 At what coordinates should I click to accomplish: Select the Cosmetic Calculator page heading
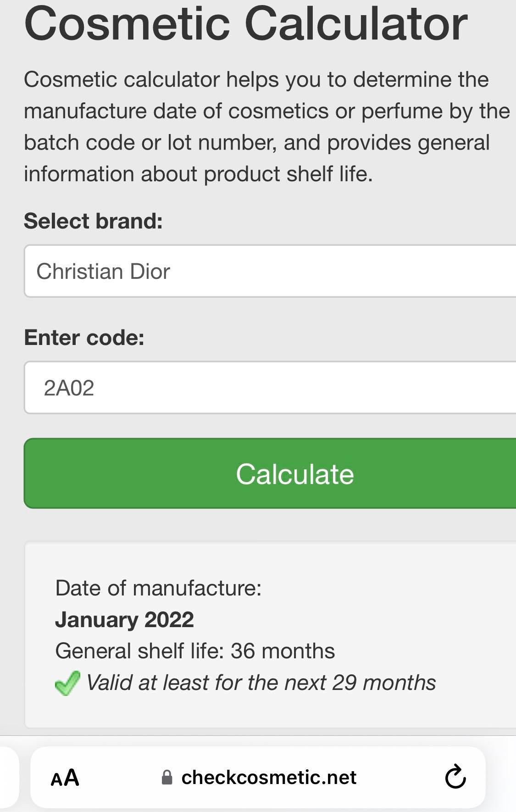coord(246,24)
